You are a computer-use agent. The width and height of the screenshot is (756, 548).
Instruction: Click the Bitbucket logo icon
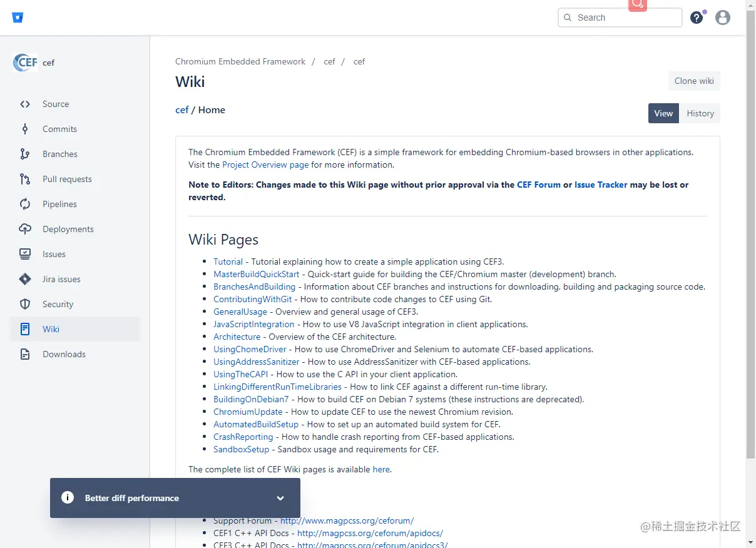18,18
